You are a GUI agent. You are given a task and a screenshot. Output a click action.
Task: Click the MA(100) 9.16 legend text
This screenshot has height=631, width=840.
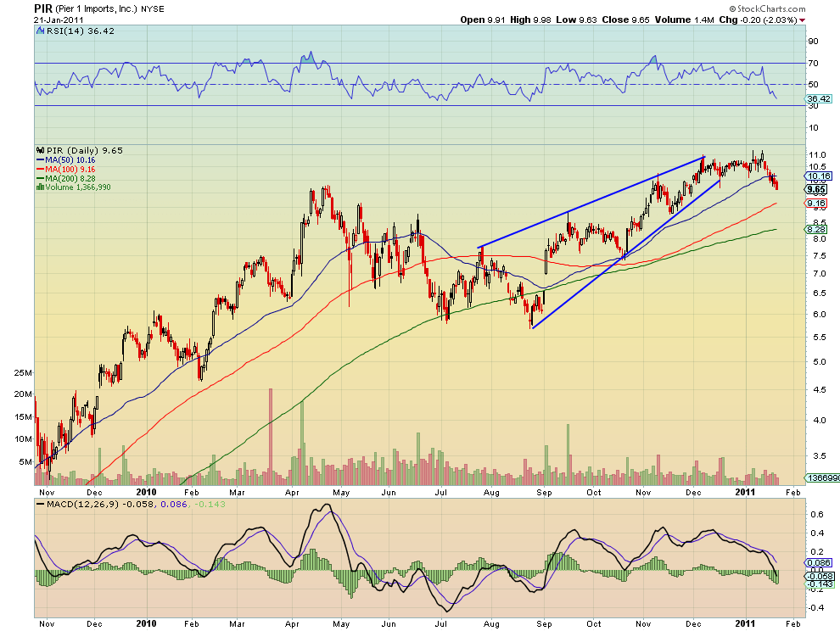point(70,170)
